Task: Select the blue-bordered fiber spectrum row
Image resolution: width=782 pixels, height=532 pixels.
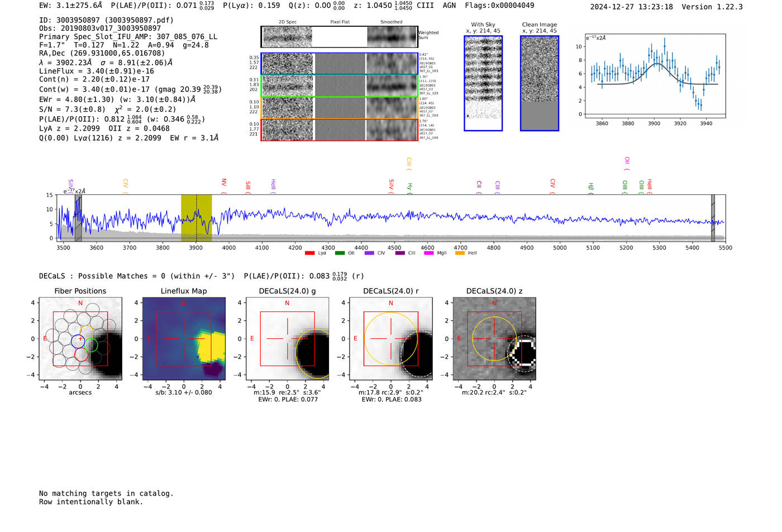Action: coord(339,64)
